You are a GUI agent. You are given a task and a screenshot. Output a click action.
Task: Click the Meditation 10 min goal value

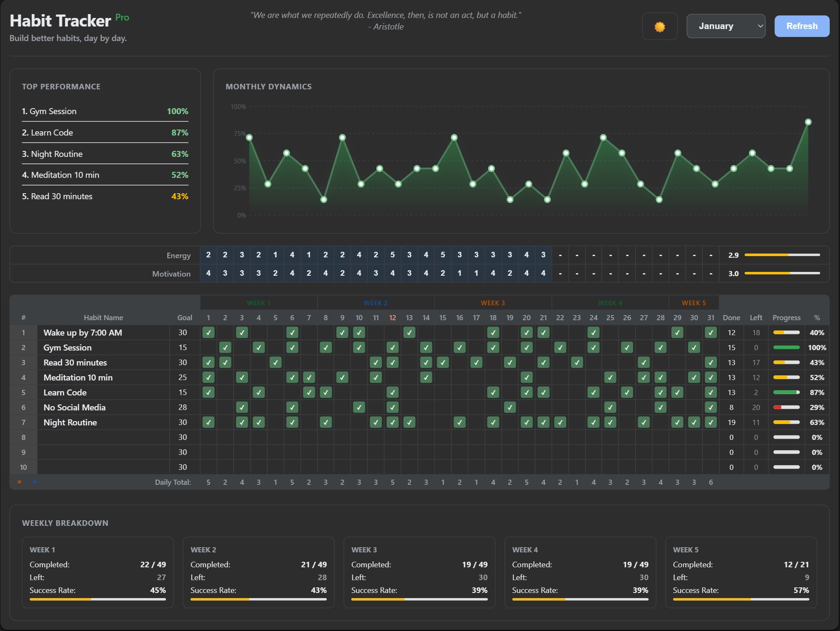183,377
